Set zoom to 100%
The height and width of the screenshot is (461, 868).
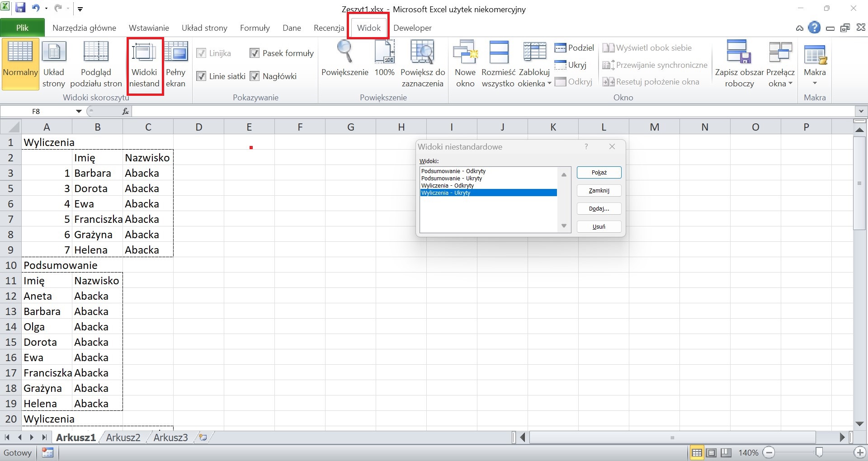coord(385,59)
